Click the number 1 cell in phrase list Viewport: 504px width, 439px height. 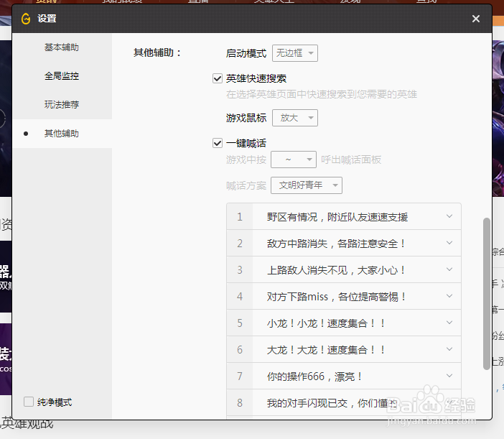click(x=240, y=217)
